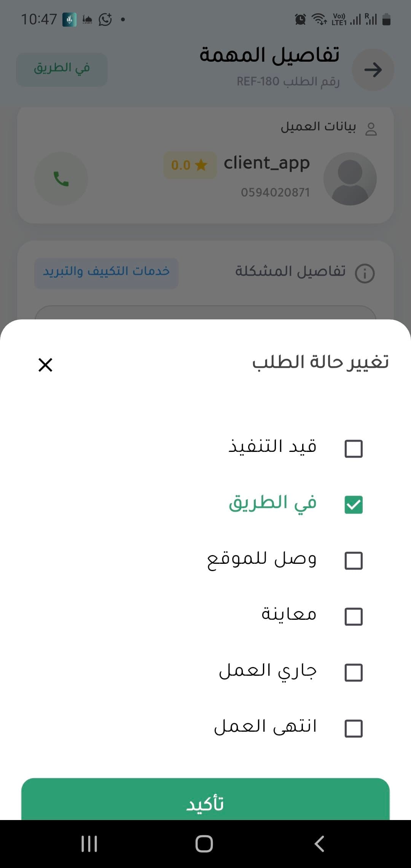Tap the client phone number 0594020871
Screen dimensions: 411x868
[x=276, y=192]
